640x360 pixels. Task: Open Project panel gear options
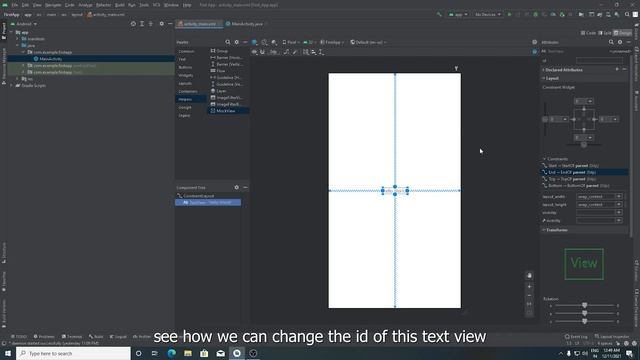(x=162, y=24)
